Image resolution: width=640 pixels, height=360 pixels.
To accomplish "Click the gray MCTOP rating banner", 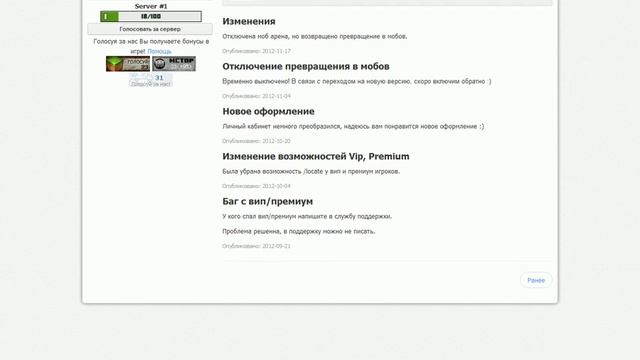I will coord(174,64).
